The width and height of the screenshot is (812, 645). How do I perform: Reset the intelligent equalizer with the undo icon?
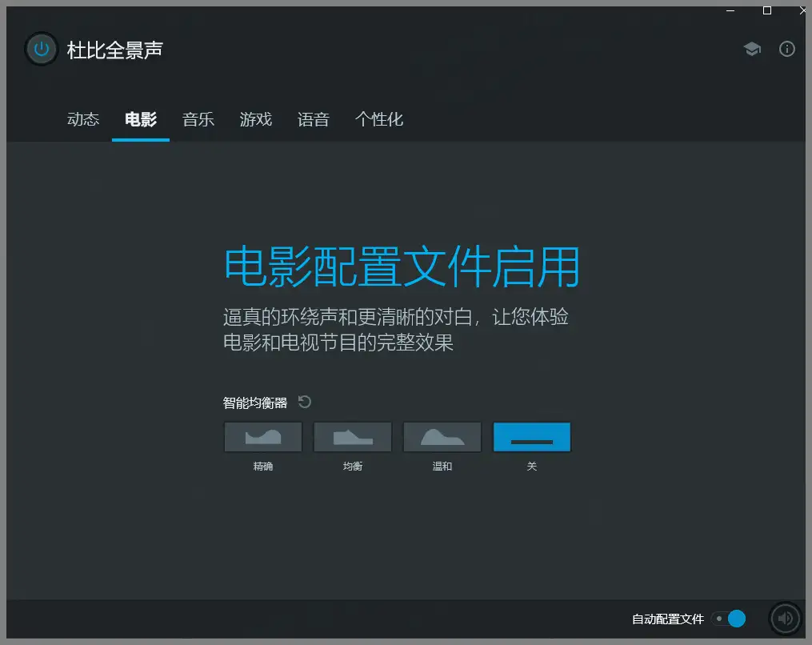pyautogui.click(x=305, y=402)
